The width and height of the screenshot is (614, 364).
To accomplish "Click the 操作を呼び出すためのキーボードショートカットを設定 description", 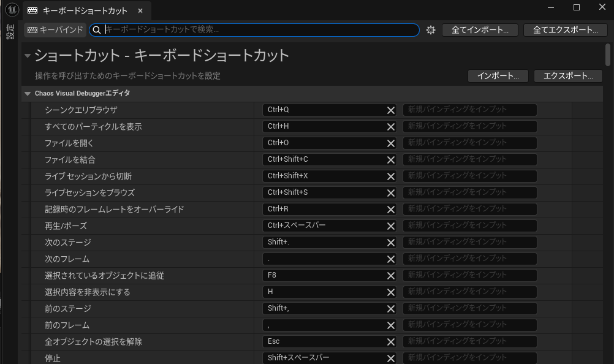I will point(127,76).
